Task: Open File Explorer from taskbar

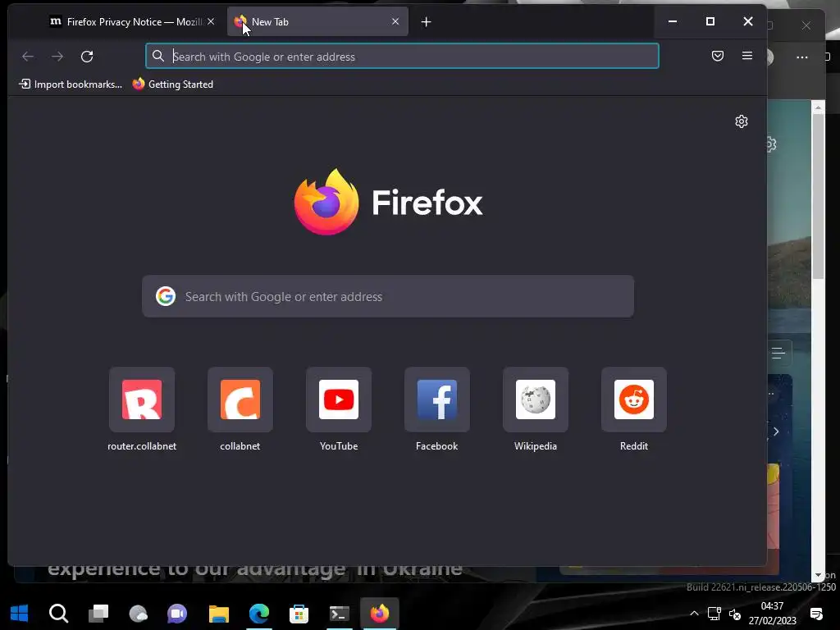Action: click(x=218, y=613)
